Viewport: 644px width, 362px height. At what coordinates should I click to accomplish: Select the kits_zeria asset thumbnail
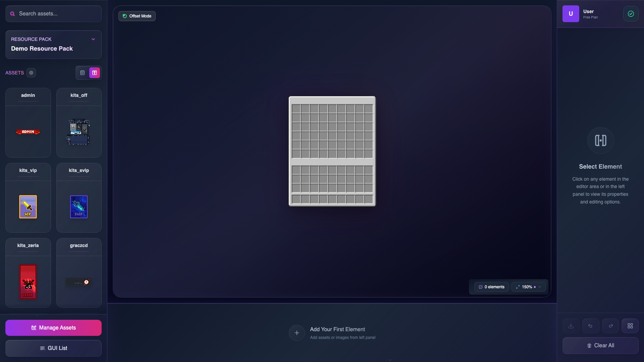coord(28,282)
